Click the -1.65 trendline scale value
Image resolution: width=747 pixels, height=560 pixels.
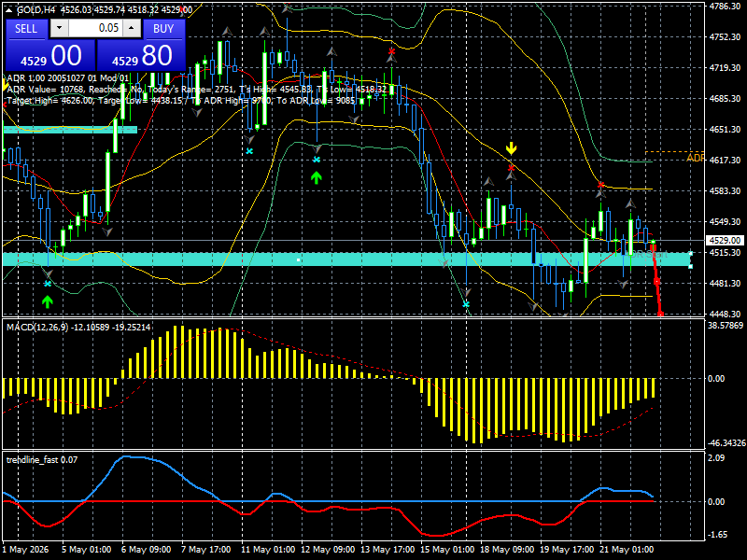717,534
